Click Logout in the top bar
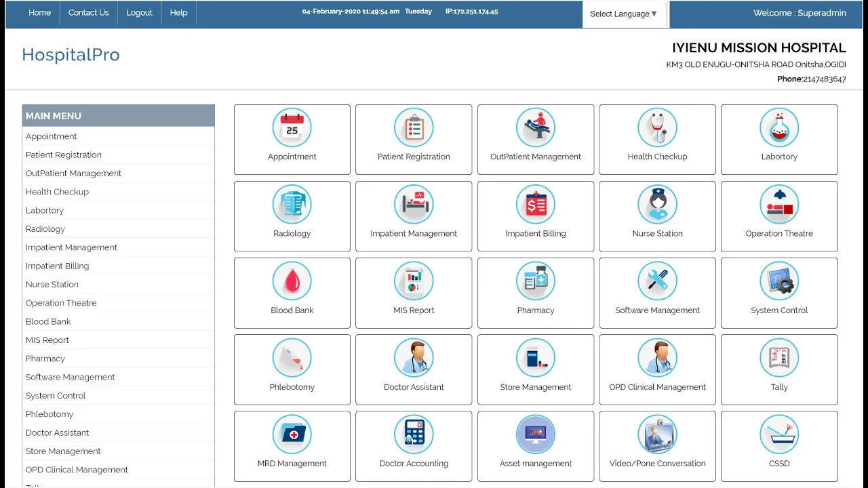868x488 pixels. tap(139, 13)
